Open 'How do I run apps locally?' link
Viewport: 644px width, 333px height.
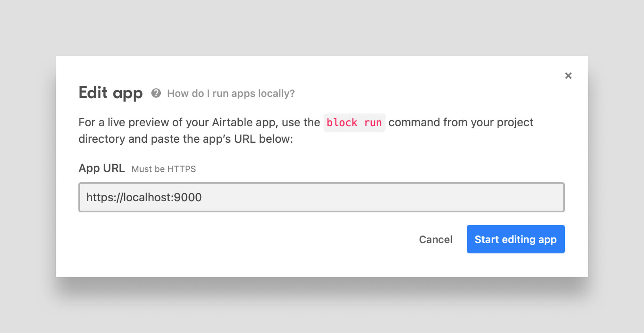231,93
